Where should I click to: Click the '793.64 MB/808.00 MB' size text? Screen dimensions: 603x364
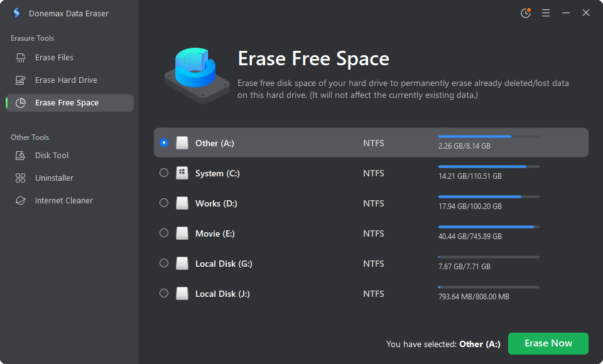tap(474, 296)
